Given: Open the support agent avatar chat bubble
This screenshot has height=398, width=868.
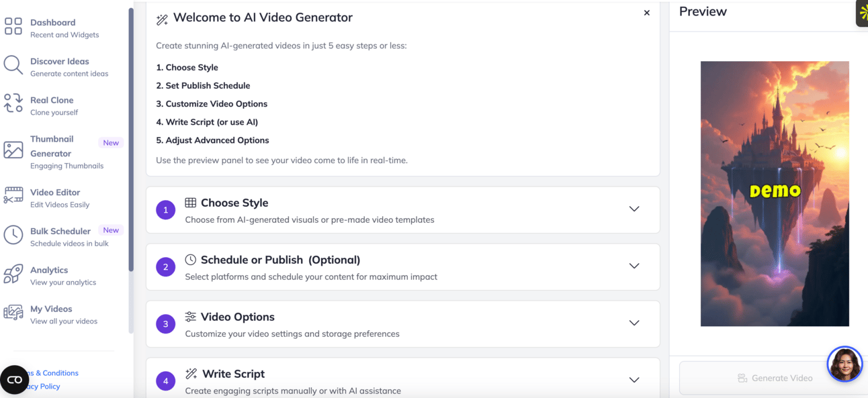Looking at the screenshot, I should pyautogui.click(x=844, y=364).
